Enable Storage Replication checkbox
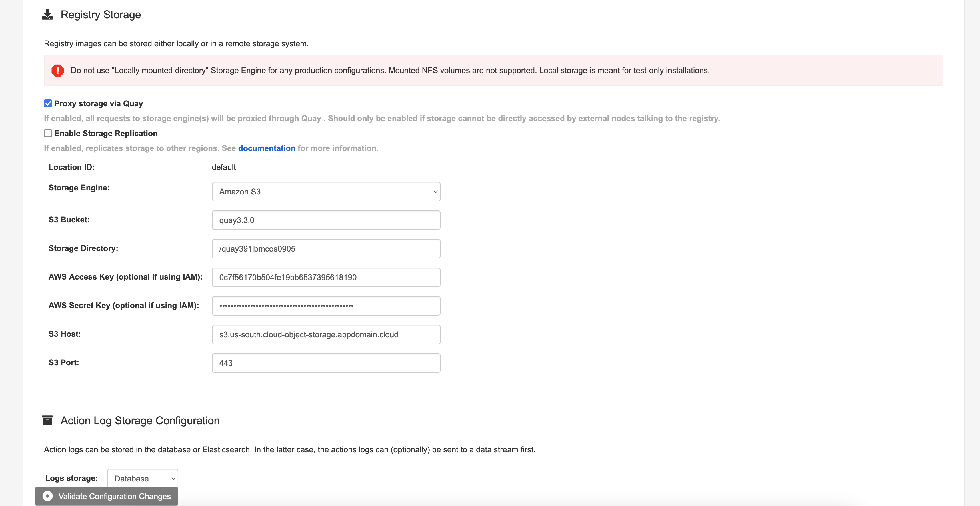980x506 pixels. (x=48, y=133)
